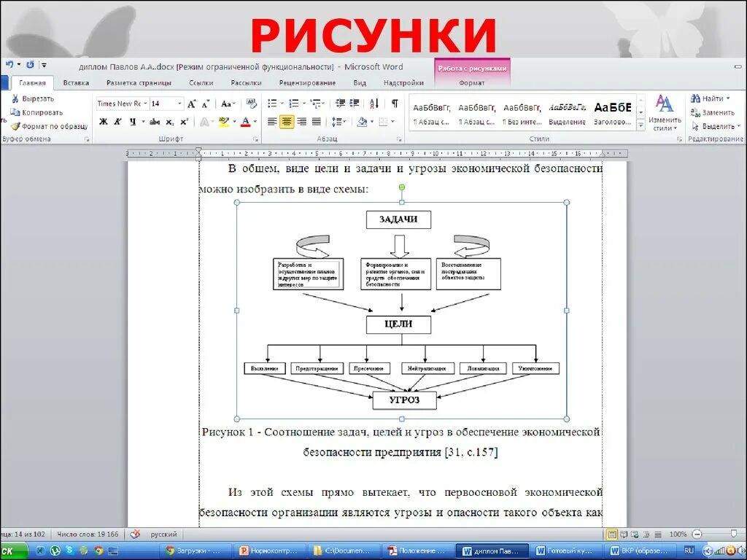Click the Cut (Вырезать) button
747x560 pixels.
34,98
